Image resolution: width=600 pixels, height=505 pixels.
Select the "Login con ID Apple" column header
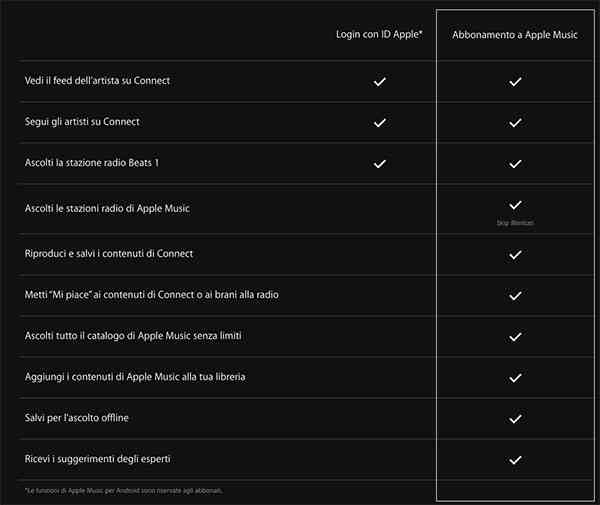coord(379,35)
